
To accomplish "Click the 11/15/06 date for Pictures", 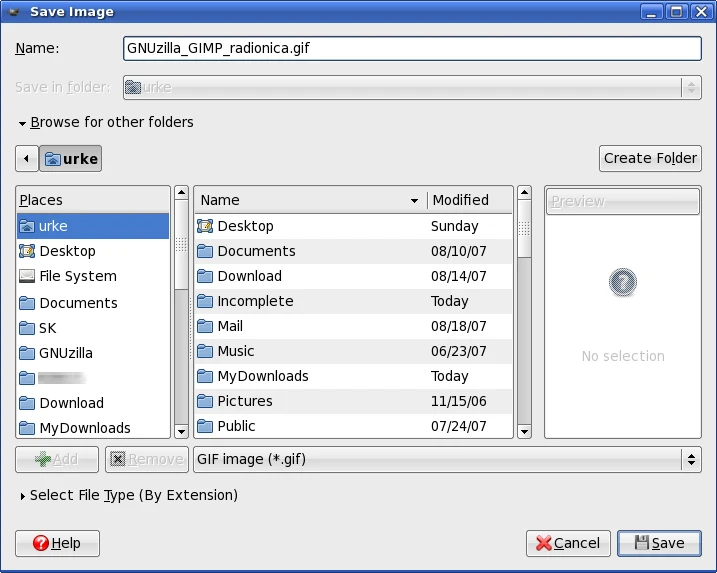I will point(459,401).
